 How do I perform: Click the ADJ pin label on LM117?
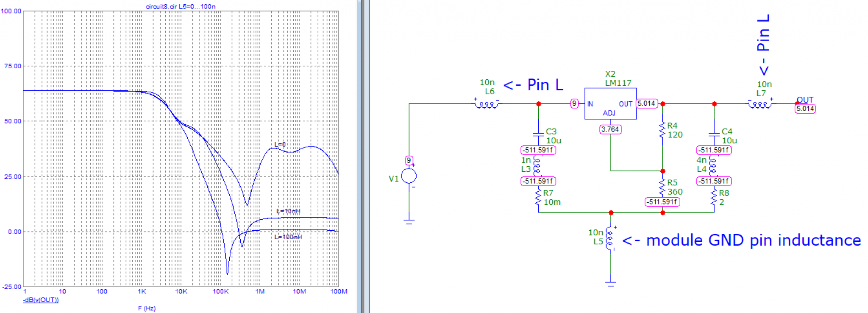coord(609,113)
